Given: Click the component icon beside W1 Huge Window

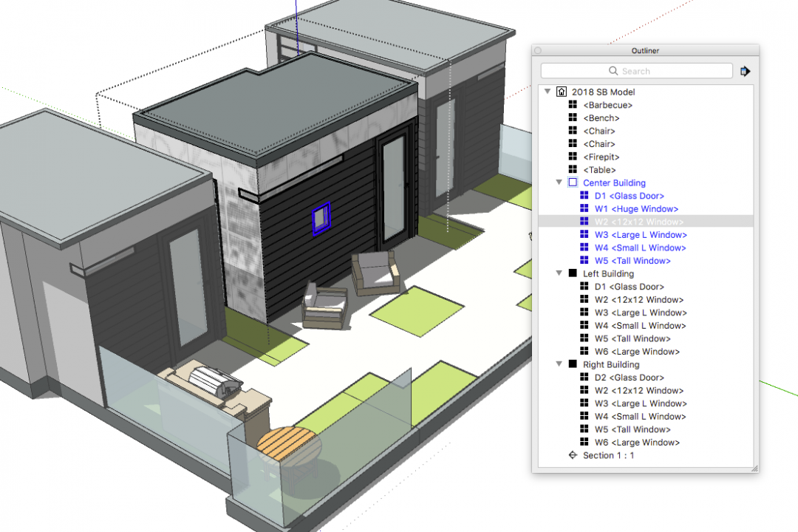Looking at the screenshot, I should (584, 208).
